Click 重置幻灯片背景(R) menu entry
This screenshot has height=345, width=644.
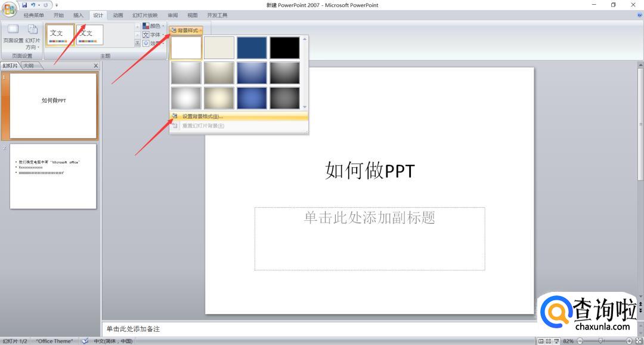[239, 126]
